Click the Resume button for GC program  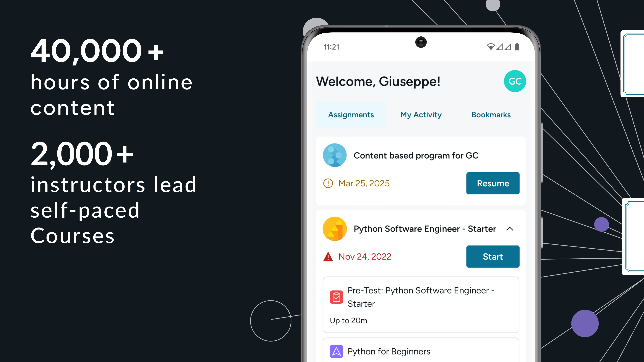point(492,183)
